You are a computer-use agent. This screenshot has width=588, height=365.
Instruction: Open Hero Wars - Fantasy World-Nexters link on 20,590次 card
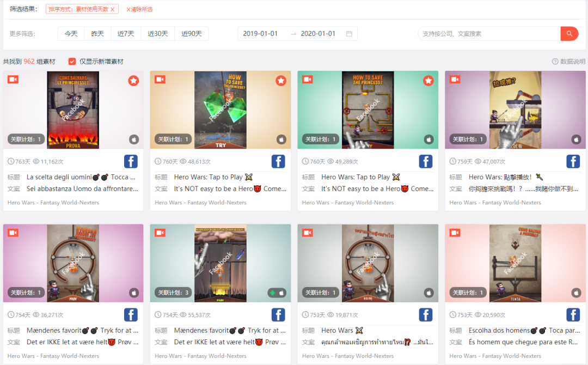pos(495,356)
